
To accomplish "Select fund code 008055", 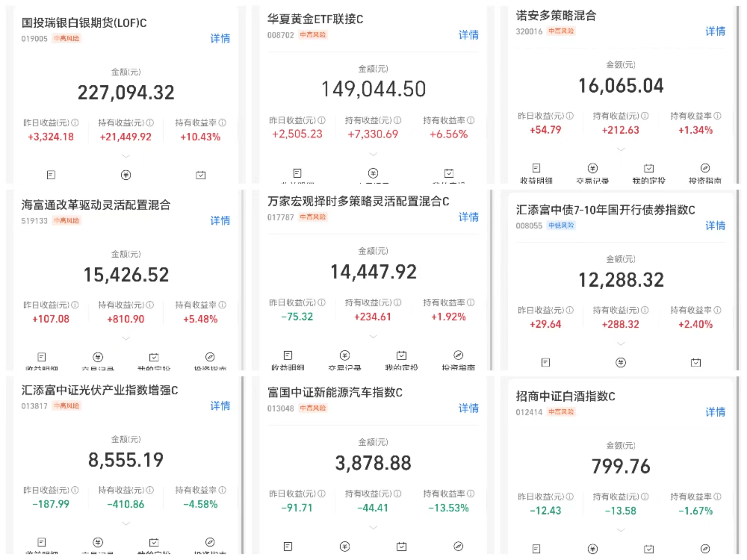I will [x=529, y=226].
